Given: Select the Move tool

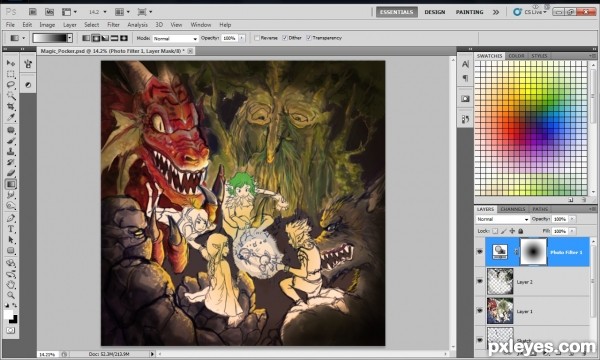Looking at the screenshot, I should point(11,63).
